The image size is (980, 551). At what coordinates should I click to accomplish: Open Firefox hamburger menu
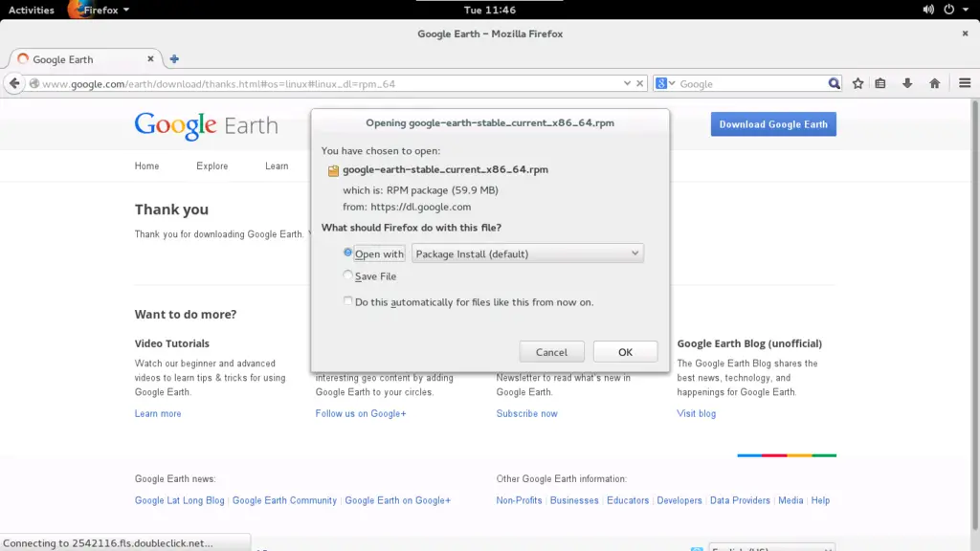(965, 83)
